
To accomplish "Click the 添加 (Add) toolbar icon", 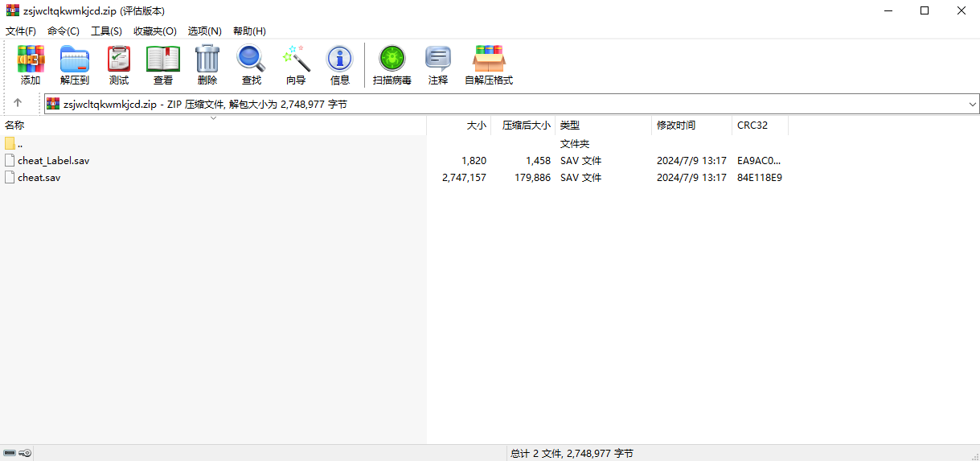I will [x=31, y=60].
